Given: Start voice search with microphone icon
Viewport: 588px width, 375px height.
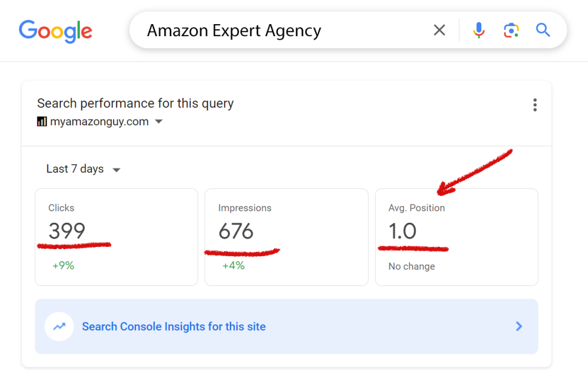Looking at the screenshot, I should (x=478, y=30).
